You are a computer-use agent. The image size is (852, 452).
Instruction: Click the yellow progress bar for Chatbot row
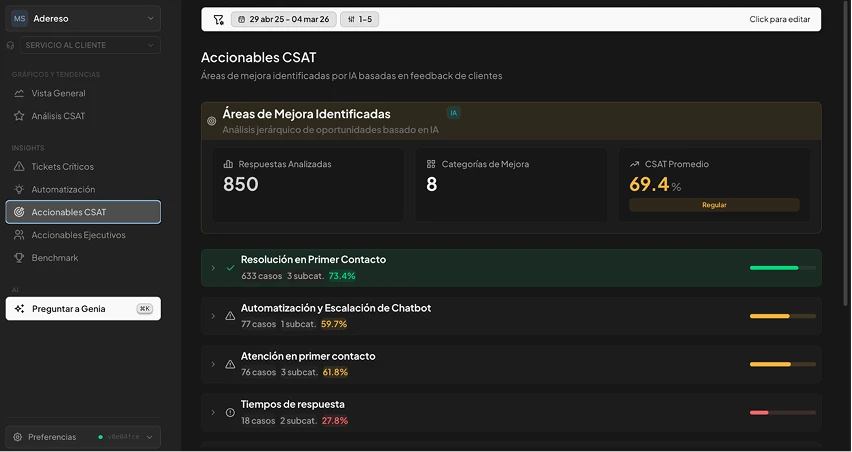(x=782, y=316)
